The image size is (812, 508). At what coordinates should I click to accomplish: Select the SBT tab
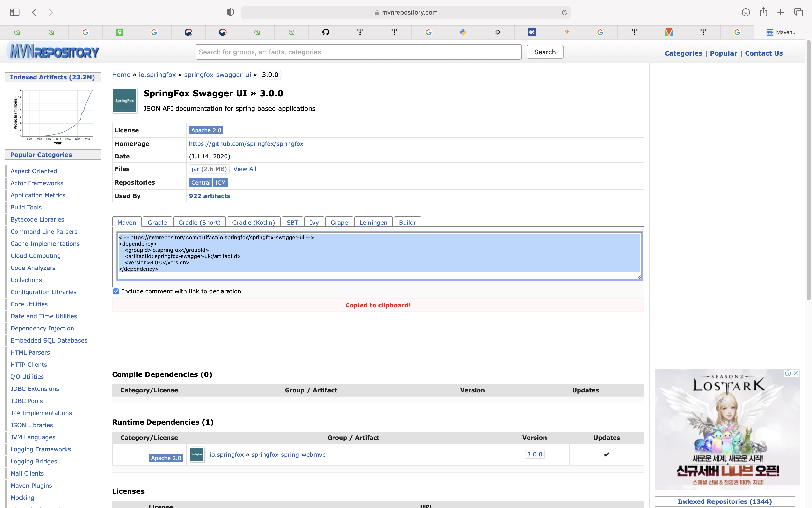point(292,222)
